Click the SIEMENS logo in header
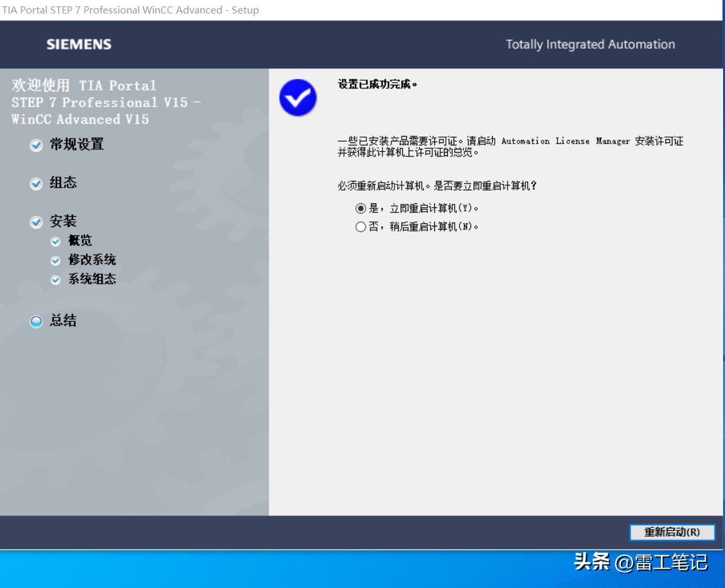725x588 pixels. 79,44
